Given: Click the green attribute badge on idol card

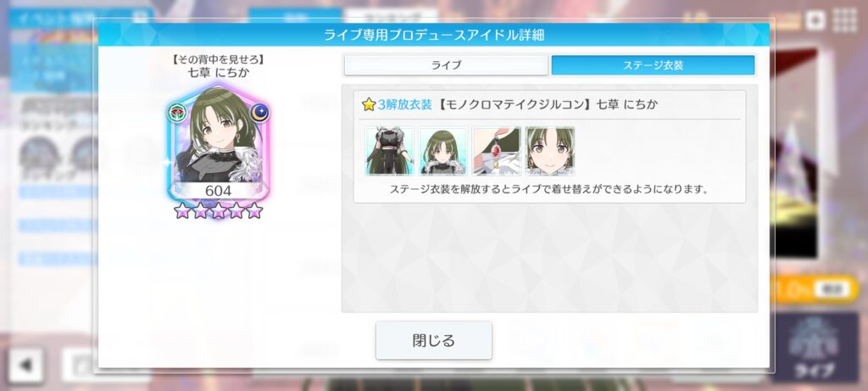Looking at the screenshot, I should click(x=176, y=113).
